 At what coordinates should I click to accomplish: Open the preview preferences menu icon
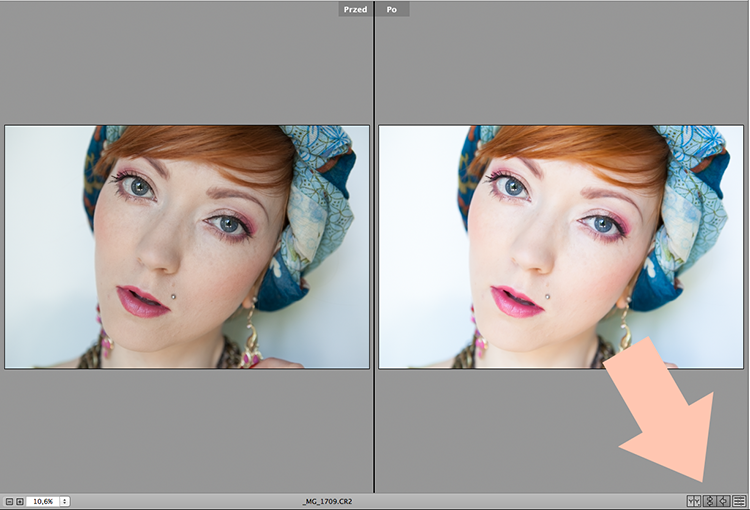pyautogui.click(x=739, y=501)
